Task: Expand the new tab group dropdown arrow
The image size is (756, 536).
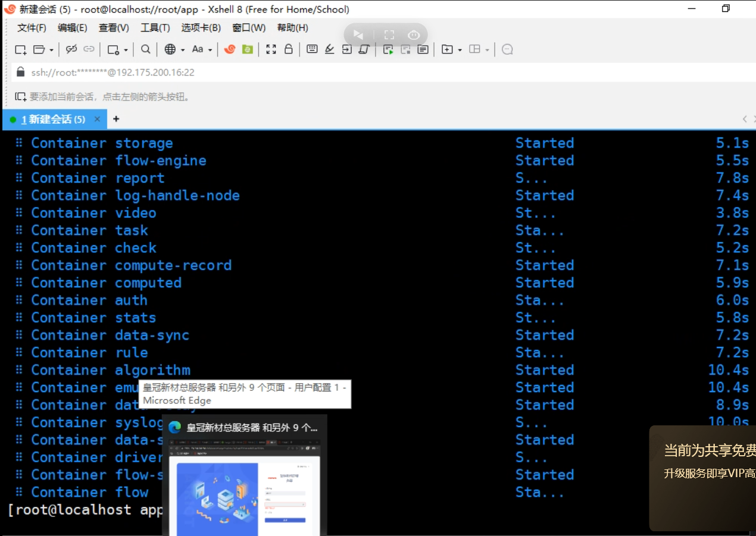Action: [460, 50]
